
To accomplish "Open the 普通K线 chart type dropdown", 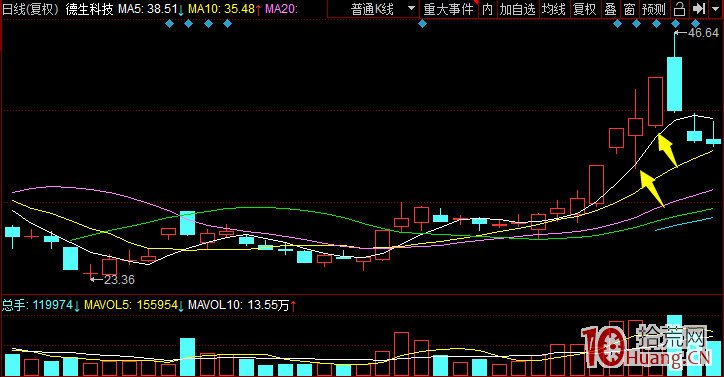I will 373,9.
